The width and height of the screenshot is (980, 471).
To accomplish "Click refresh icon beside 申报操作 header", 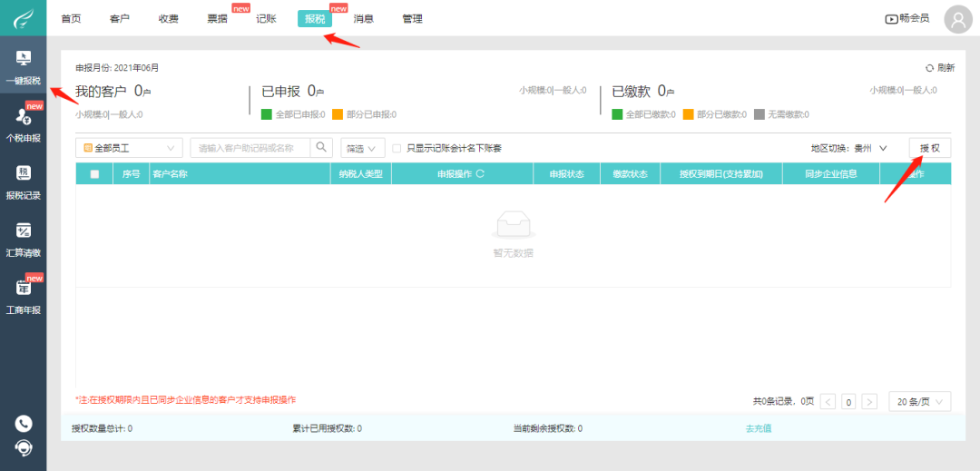I will [480, 173].
